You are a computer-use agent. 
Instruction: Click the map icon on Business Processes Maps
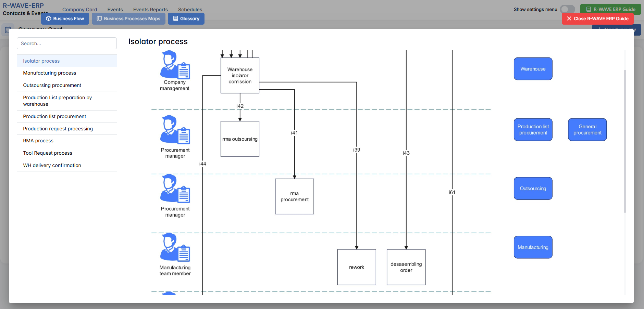(x=99, y=19)
